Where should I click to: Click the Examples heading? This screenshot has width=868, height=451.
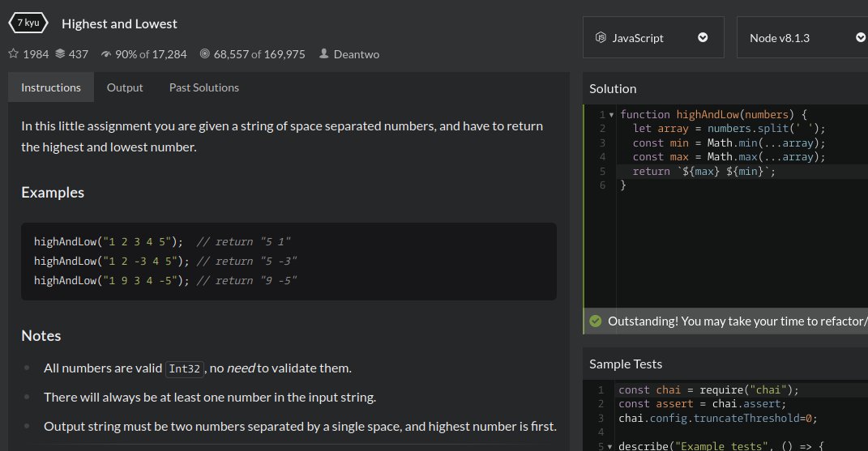point(53,193)
